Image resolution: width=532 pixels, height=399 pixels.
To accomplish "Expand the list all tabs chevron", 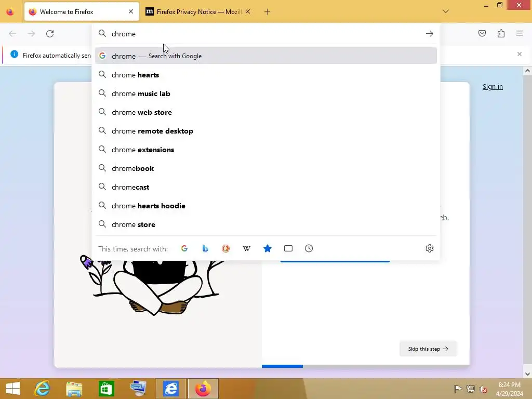I will (446, 11).
